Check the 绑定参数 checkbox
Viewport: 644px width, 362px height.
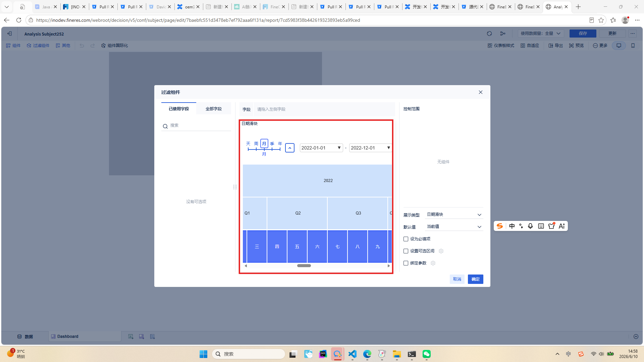point(406,263)
